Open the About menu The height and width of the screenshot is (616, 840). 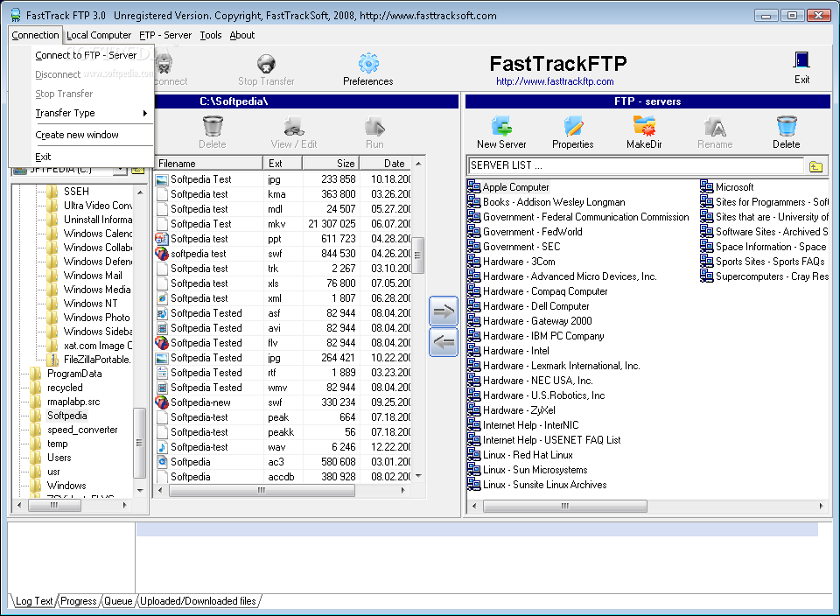point(242,35)
